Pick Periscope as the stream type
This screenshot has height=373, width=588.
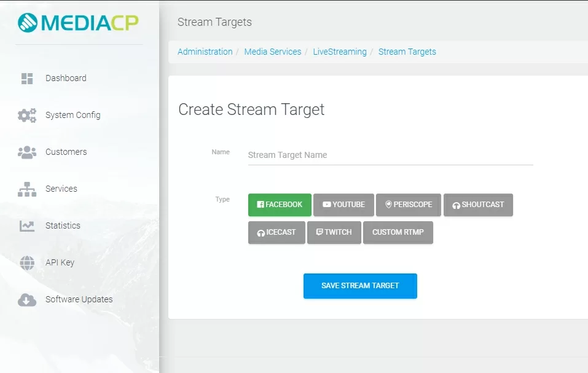(408, 205)
